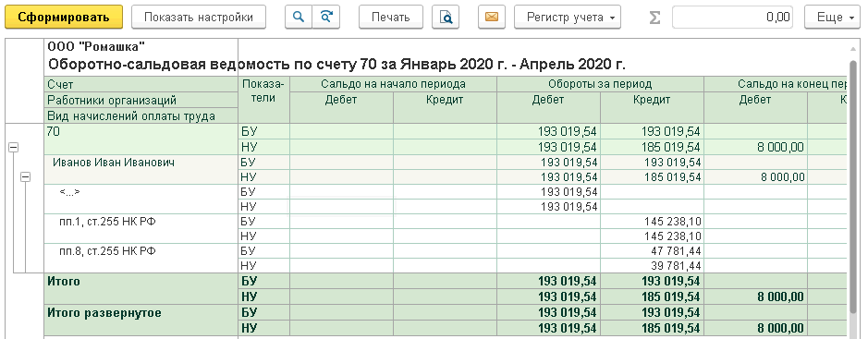
Task: Select row Иванов Иван Иванович
Action: [x=141, y=170]
